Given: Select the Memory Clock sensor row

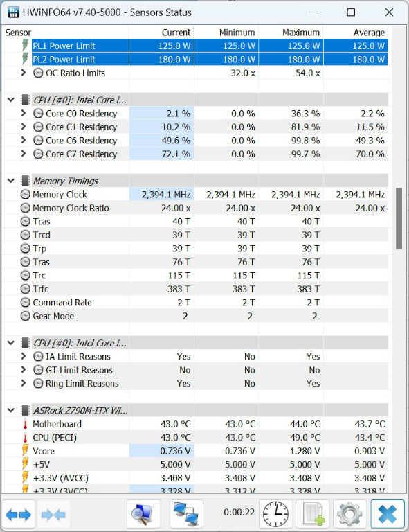Looking at the screenshot, I should [x=195, y=195].
